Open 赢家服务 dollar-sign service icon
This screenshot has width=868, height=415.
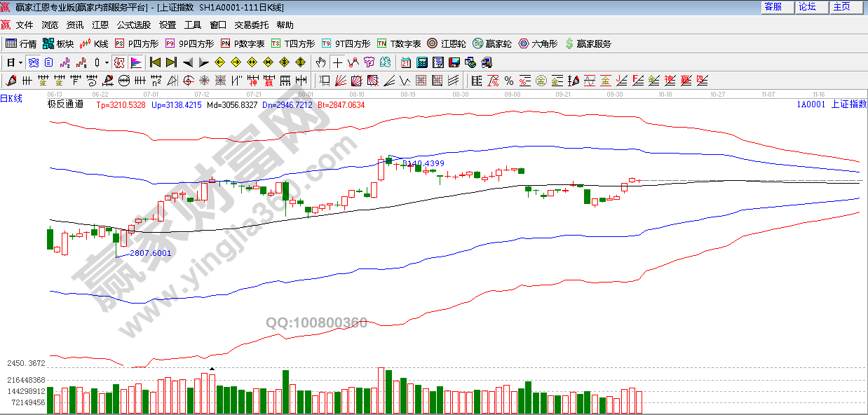point(588,43)
